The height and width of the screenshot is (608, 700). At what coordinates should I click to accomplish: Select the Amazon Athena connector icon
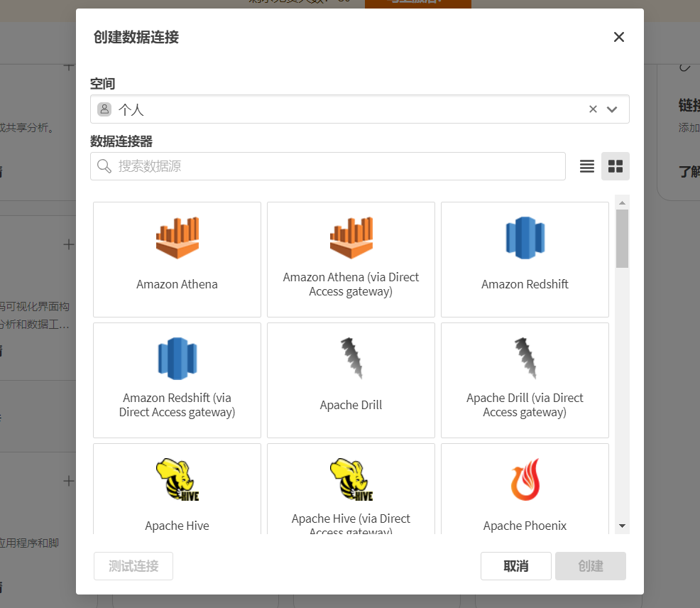(177, 238)
